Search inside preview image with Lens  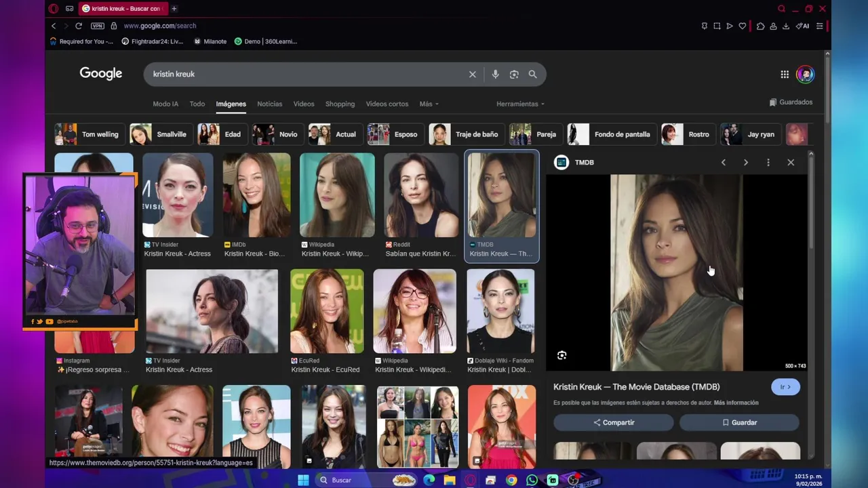(x=561, y=355)
